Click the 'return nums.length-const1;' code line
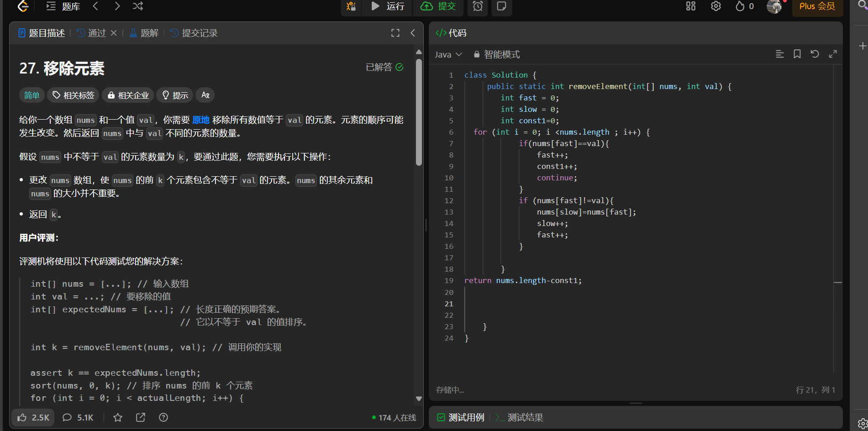 click(x=523, y=280)
